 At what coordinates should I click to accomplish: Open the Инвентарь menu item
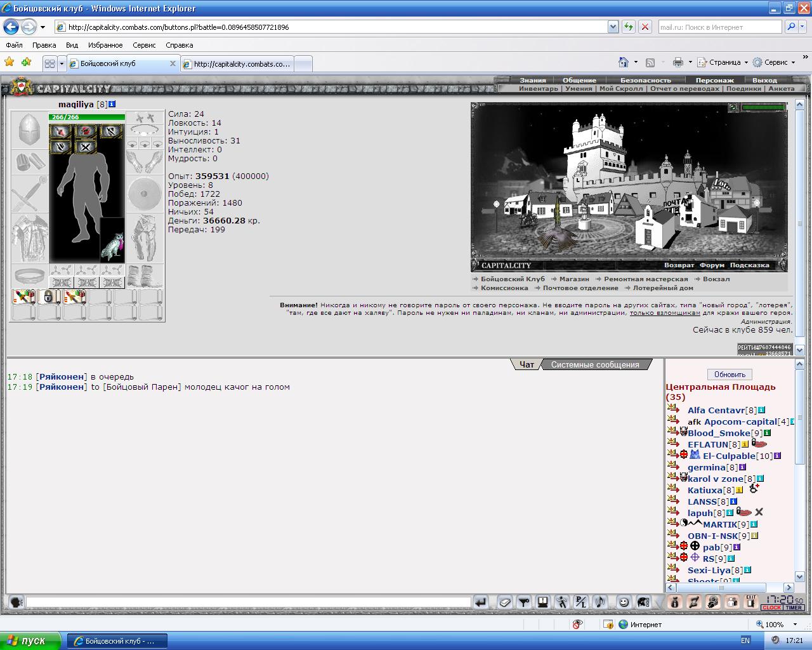coord(539,89)
